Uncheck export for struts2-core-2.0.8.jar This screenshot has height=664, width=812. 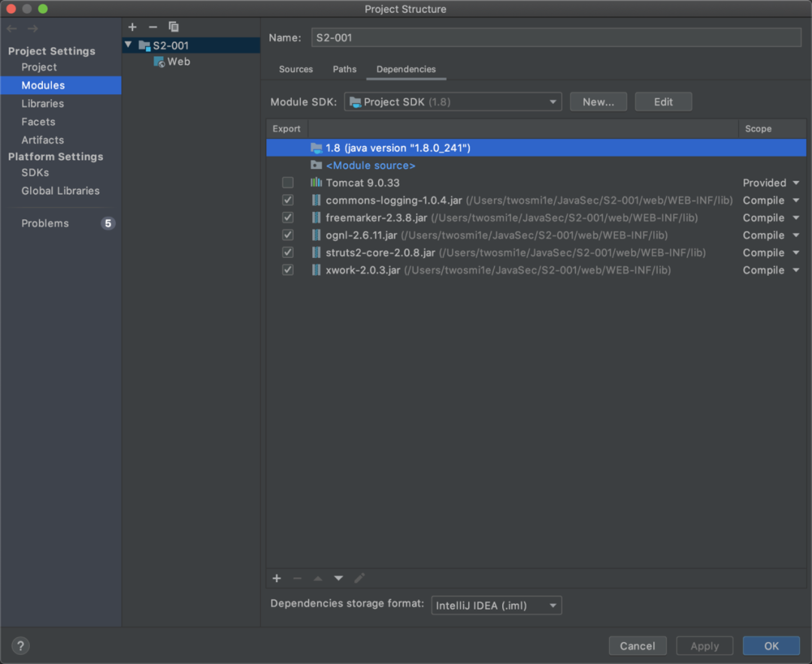pos(288,252)
